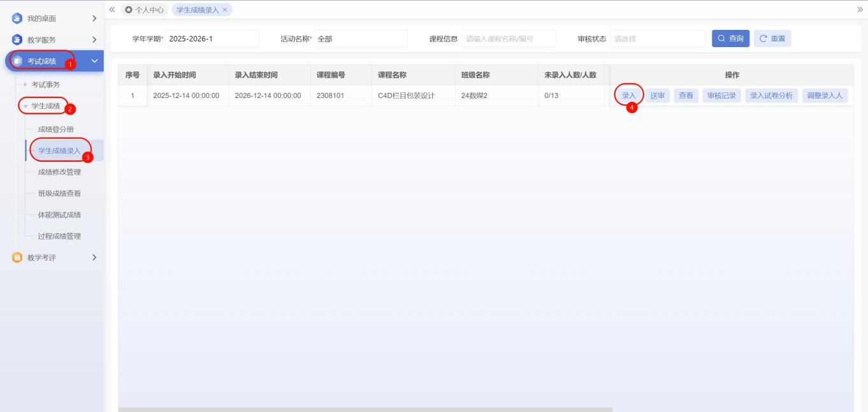Click the 教学服务 sidebar icon
Screen dimensions: 868x412
(x=17, y=39)
